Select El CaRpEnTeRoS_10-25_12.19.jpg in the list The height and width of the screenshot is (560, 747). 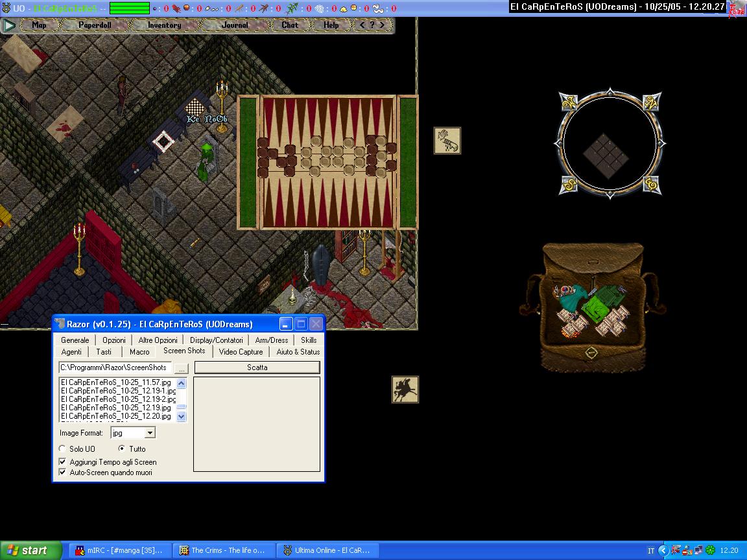coord(117,408)
